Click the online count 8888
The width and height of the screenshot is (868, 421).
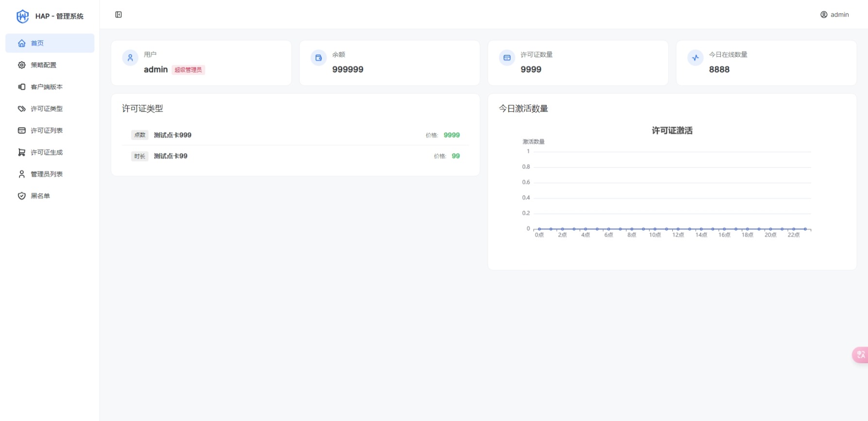tap(719, 69)
